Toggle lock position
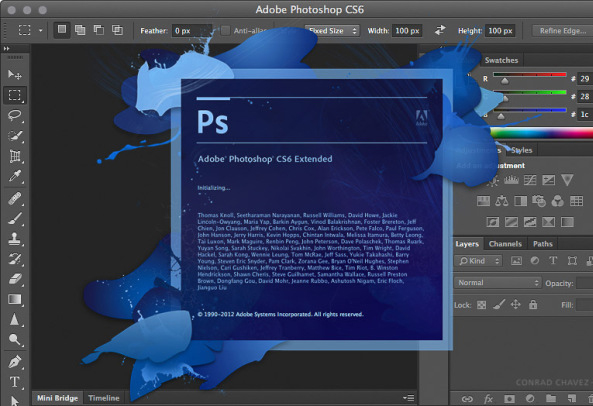The image size is (593, 406). [515, 304]
